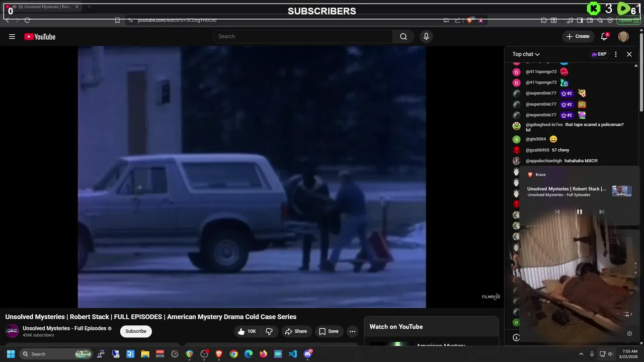
Task: Open the taskbar volume speaker icon
Action: pos(610,354)
